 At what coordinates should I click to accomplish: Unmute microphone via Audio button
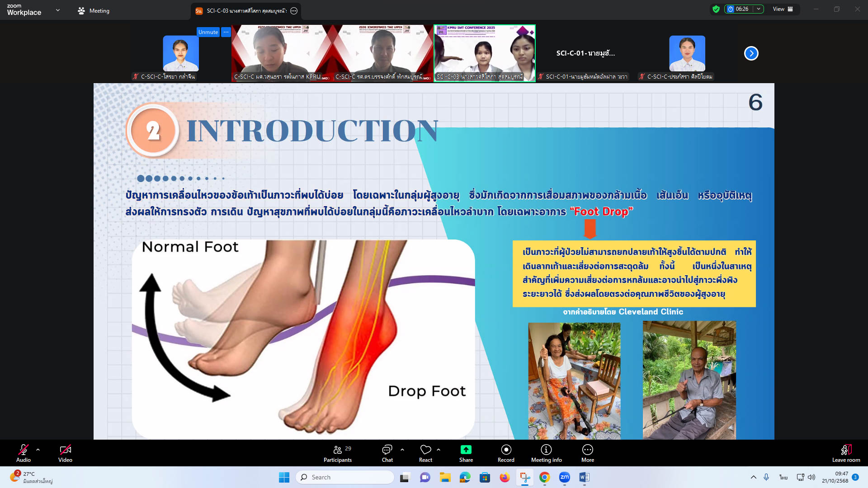tap(24, 450)
